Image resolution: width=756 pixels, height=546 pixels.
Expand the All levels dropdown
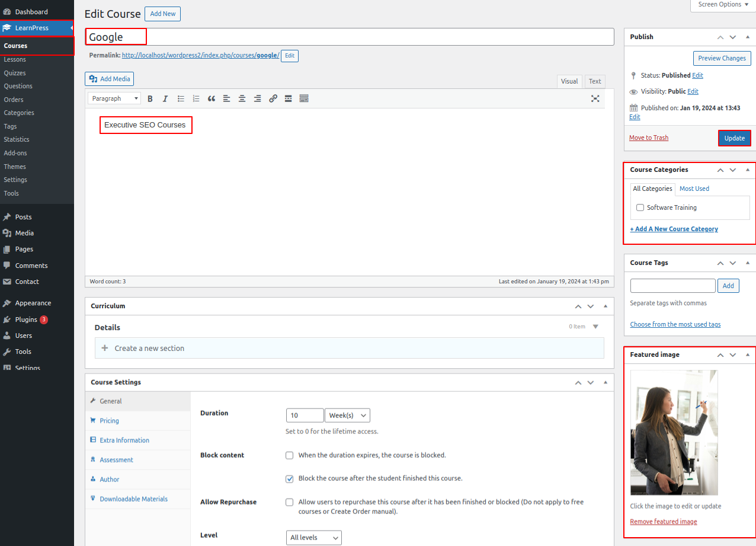point(313,538)
